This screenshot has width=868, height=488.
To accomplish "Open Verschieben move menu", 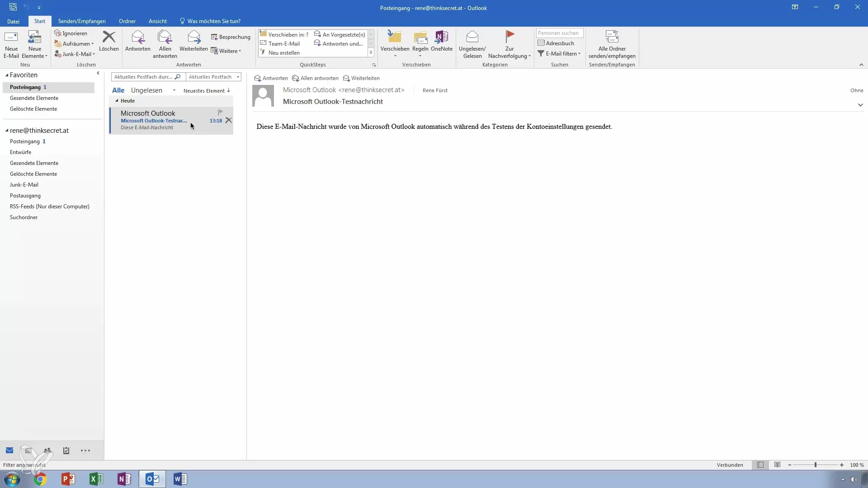I will point(395,45).
